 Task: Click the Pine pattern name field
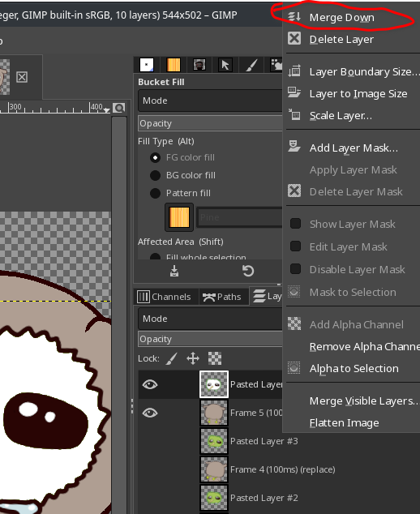pyautogui.click(x=239, y=217)
